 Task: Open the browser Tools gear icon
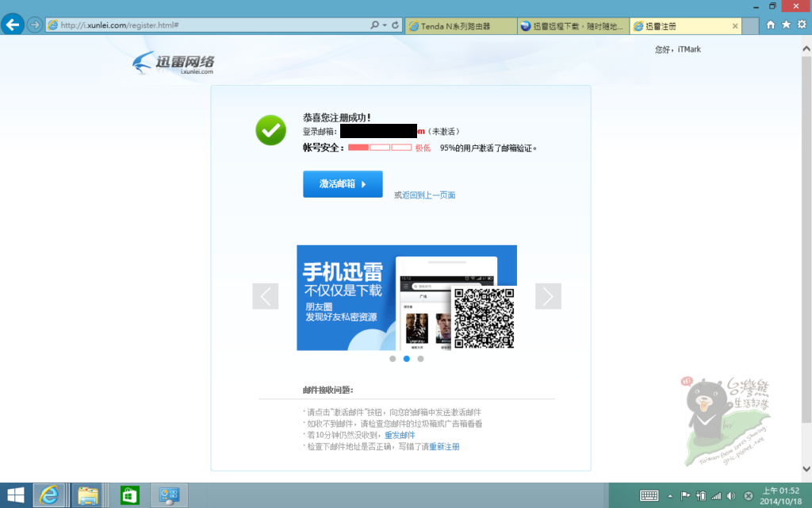point(802,25)
